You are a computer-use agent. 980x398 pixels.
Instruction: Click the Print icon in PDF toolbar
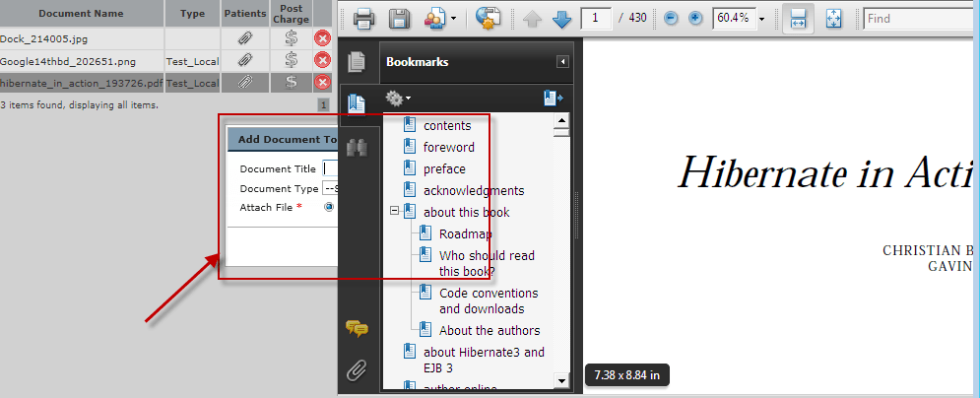(x=364, y=19)
